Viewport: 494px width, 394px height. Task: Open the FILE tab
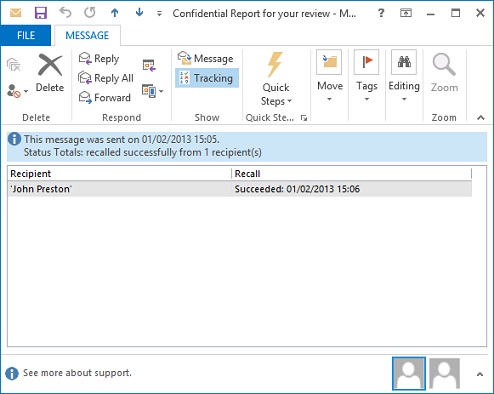[x=26, y=35]
